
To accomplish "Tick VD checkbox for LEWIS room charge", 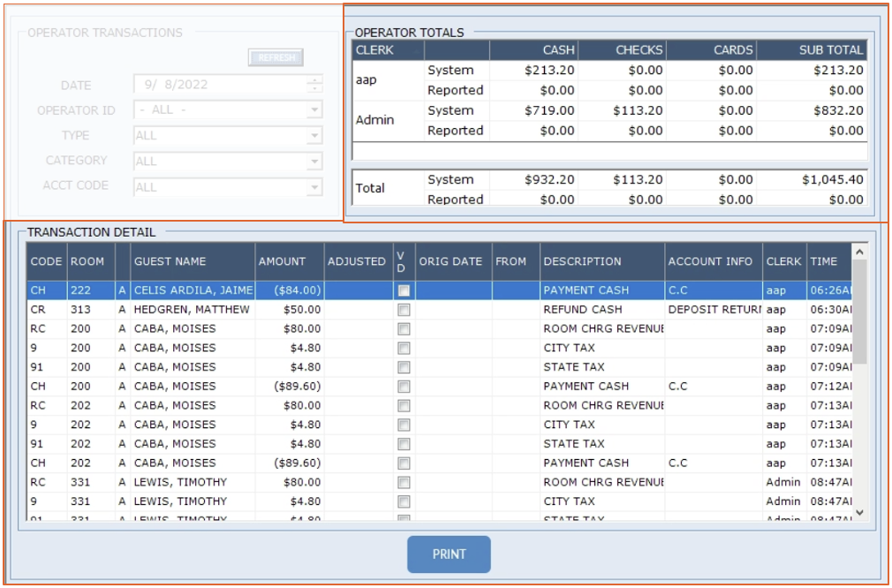I will pos(404,482).
